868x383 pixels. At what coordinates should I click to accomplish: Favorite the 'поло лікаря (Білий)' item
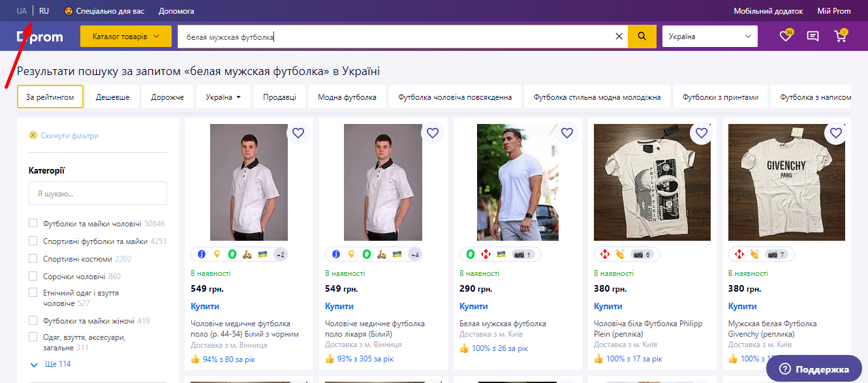click(432, 133)
